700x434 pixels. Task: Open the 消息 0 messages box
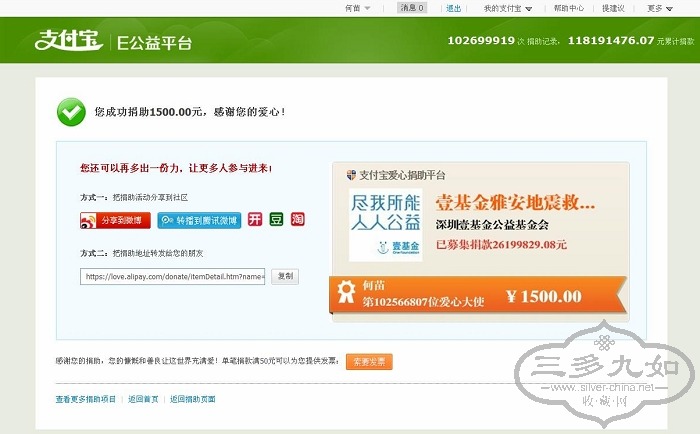click(412, 8)
